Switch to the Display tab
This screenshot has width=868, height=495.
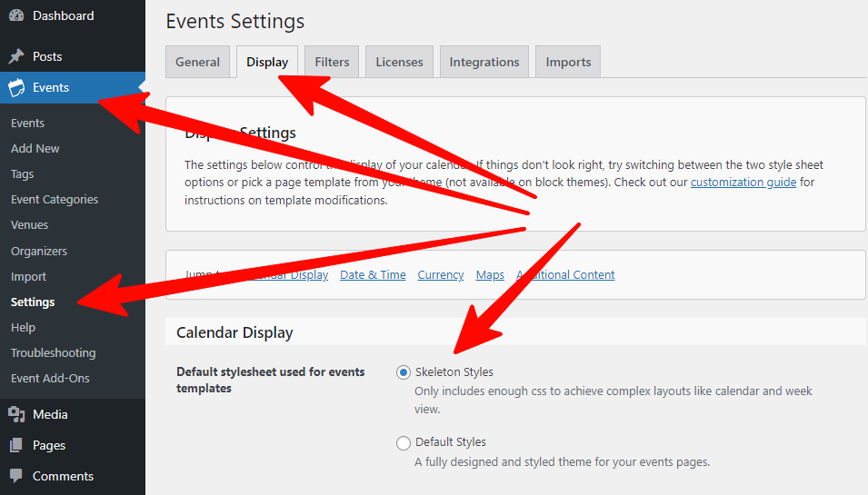(x=267, y=62)
